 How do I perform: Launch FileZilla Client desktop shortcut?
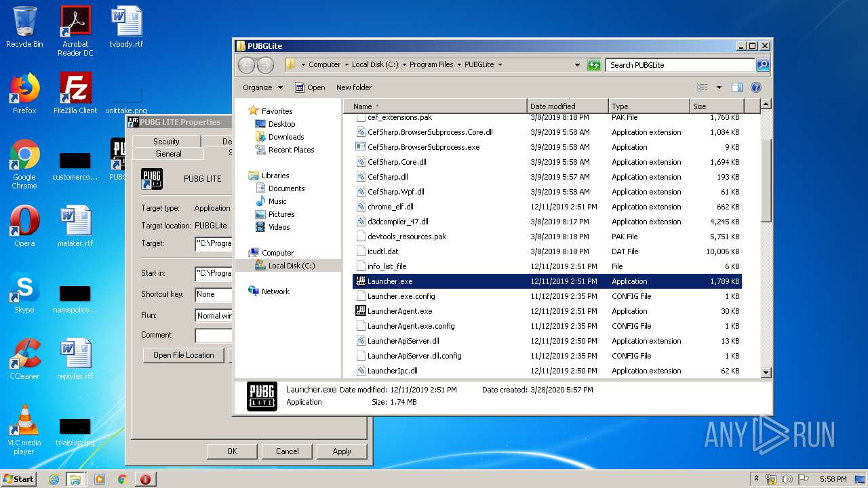click(75, 94)
